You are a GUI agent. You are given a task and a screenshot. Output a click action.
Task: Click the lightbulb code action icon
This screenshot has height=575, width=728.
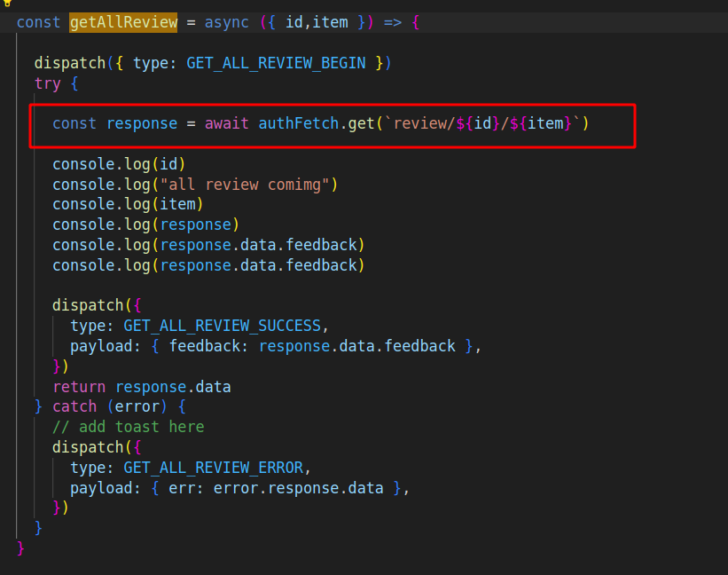point(8,3)
